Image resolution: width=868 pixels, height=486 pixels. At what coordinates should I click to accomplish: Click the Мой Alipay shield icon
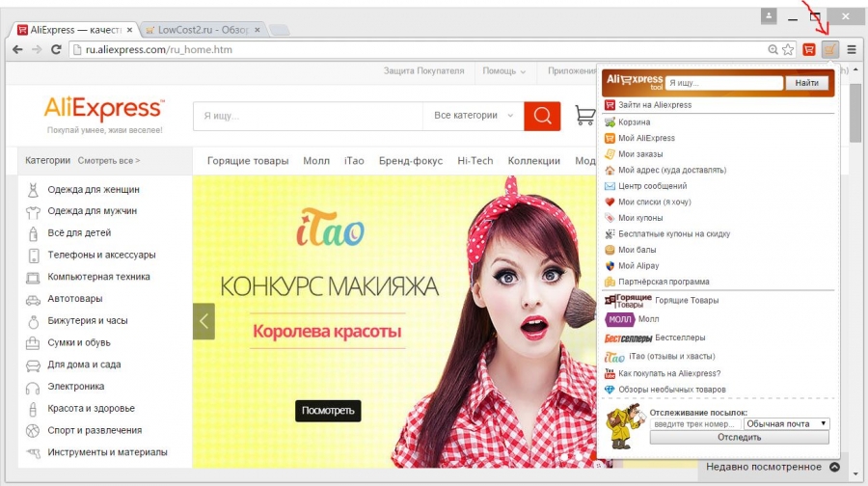(610, 266)
